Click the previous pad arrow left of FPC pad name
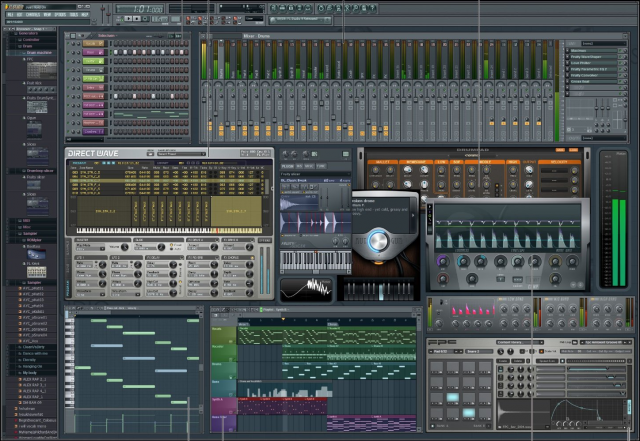Viewport: 640px width, 441px height. [431, 352]
